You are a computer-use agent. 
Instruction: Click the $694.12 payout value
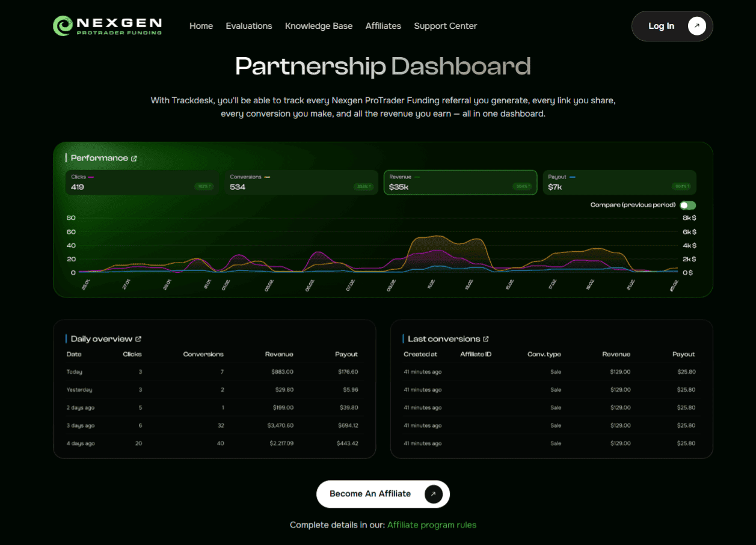[x=348, y=425]
